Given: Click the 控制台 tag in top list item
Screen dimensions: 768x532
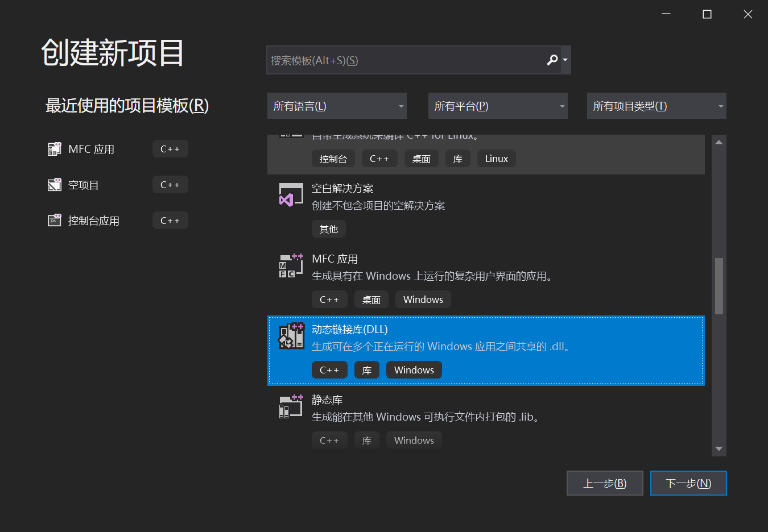Looking at the screenshot, I should coord(333,159).
